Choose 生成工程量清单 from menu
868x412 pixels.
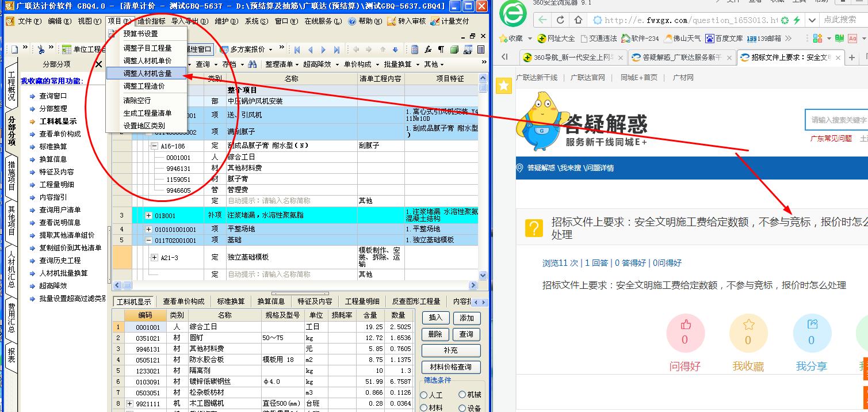pyautogui.click(x=147, y=113)
